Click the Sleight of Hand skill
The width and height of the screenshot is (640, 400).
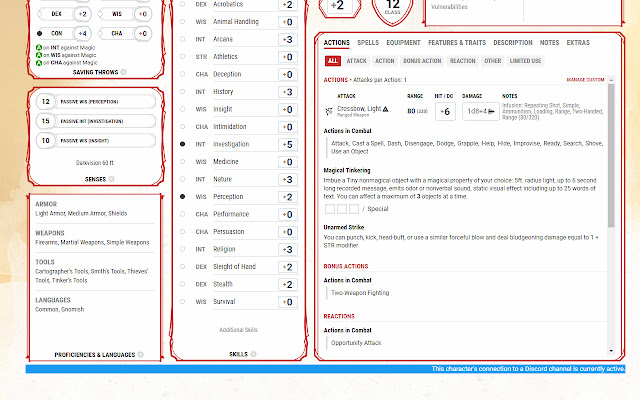coord(234,267)
